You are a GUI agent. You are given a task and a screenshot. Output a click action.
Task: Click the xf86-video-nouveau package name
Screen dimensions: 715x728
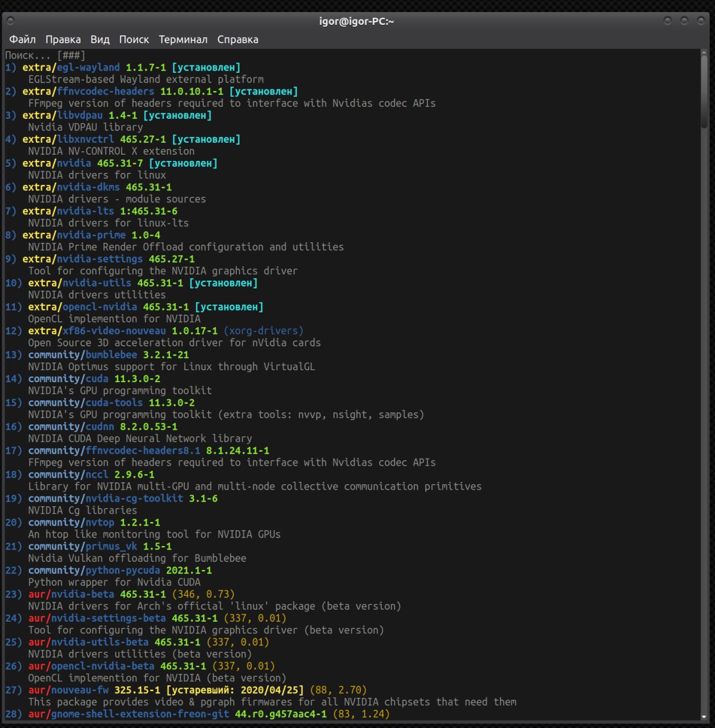coord(114,330)
